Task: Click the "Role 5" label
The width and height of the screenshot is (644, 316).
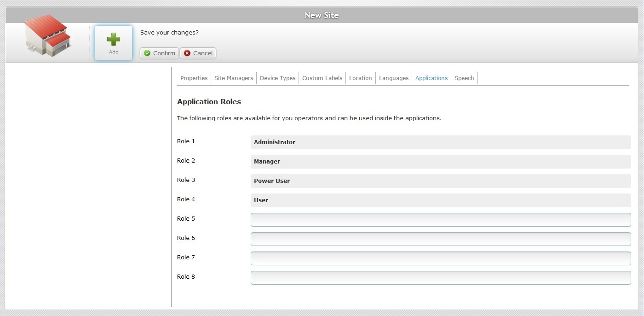Action: coord(186,219)
